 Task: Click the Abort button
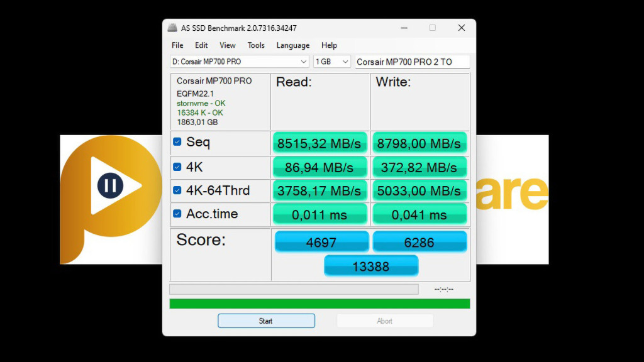[384, 321]
